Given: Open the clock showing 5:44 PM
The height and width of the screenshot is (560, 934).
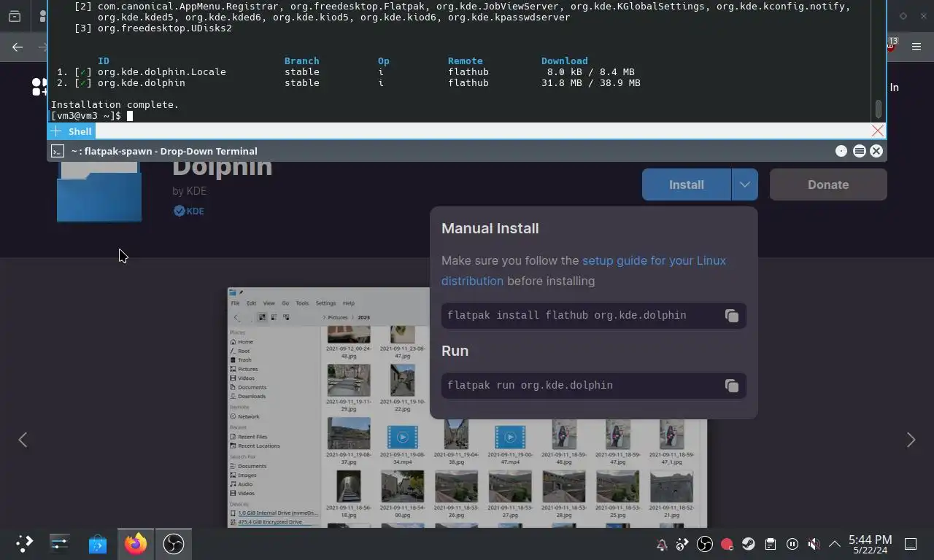Looking at the screenshot, I should (x=870, y=544).
